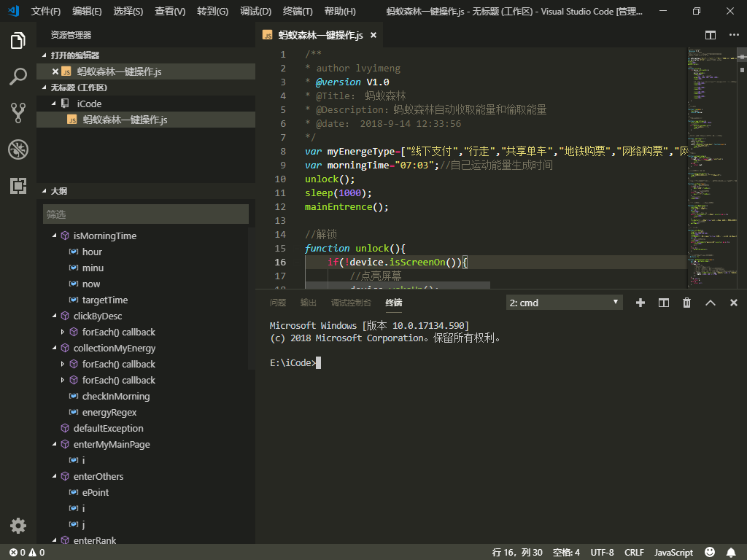Switch to the 调试控制台 panel tab

point(351,303)
